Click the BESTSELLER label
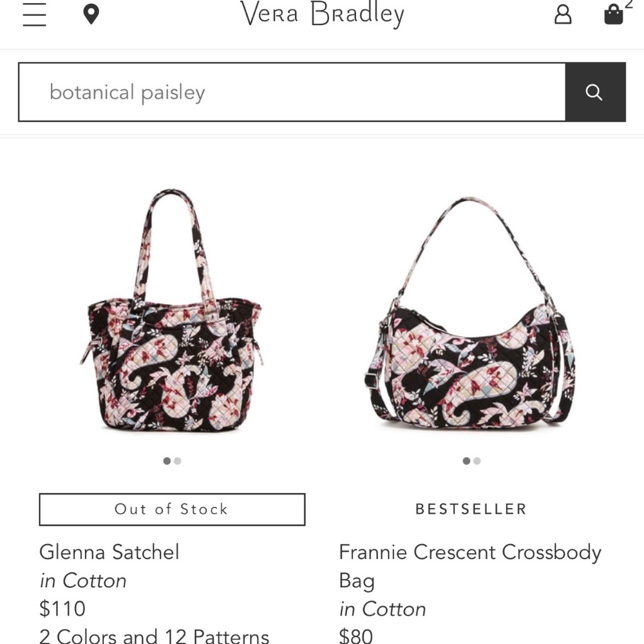 471,509
